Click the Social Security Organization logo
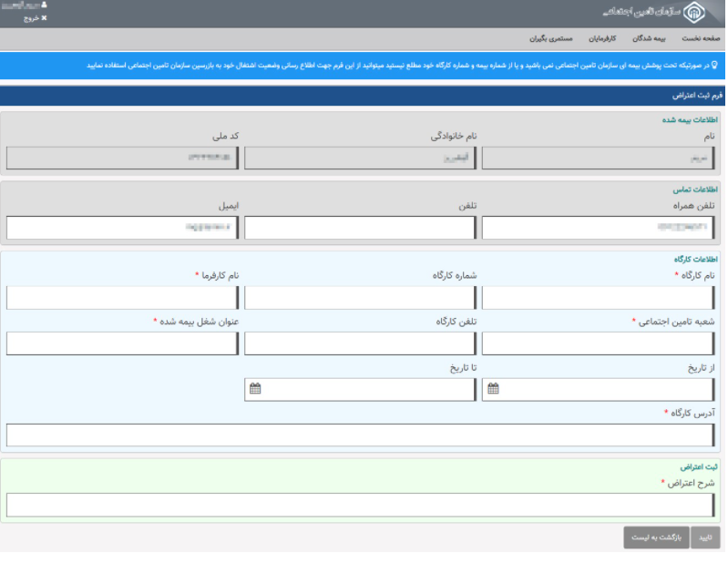 (694, 12)
